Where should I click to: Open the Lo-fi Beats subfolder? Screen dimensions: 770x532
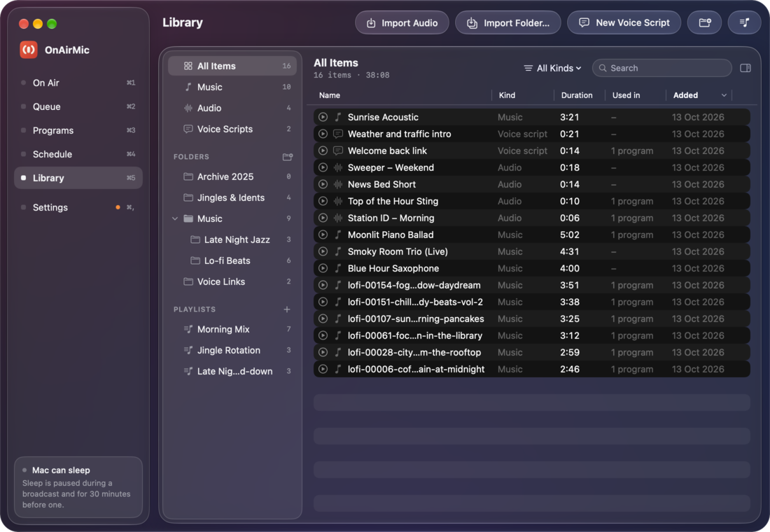(232, 261)
